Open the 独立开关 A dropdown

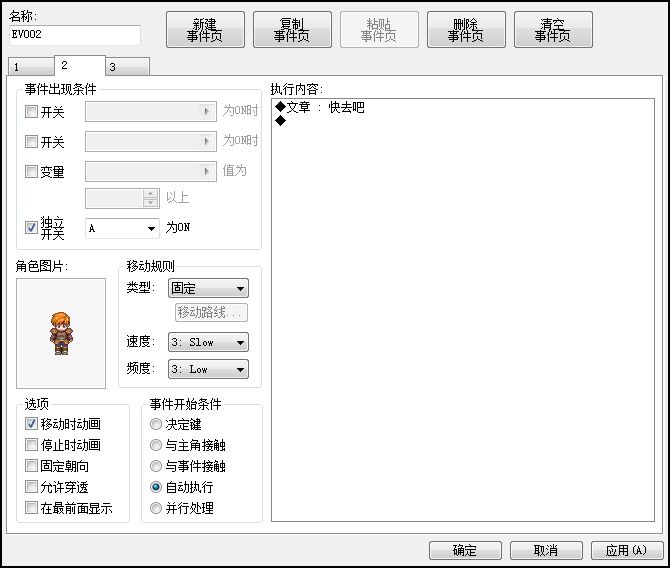coord(122,228)
